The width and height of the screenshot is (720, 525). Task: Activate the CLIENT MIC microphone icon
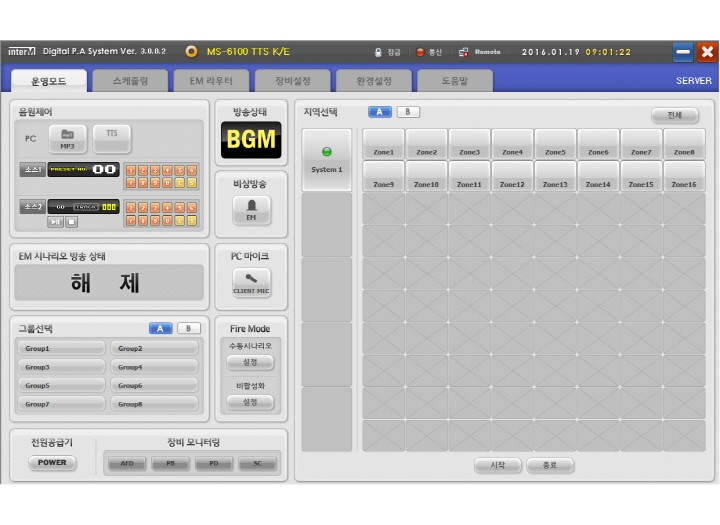tap(251, 282)
